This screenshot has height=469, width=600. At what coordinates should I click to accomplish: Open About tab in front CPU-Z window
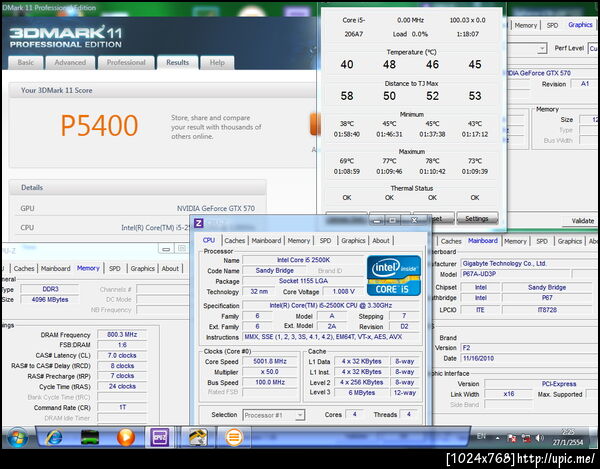[381, 241]
